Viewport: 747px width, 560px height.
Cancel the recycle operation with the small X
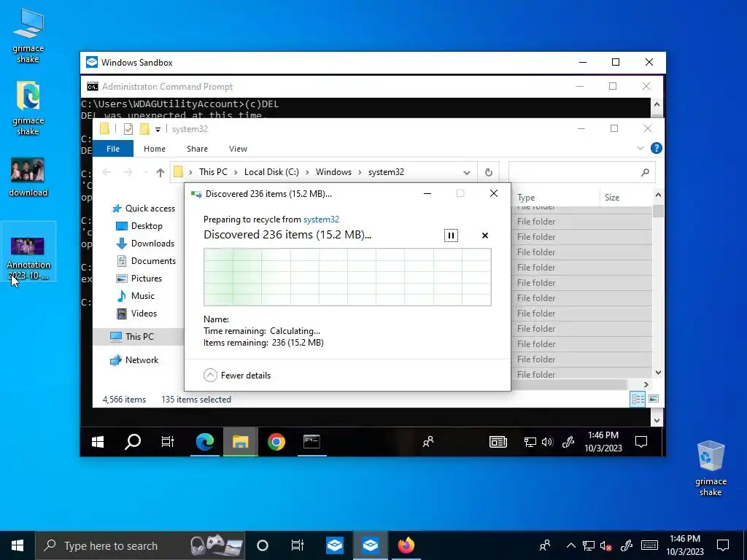(x=485, y=236)
